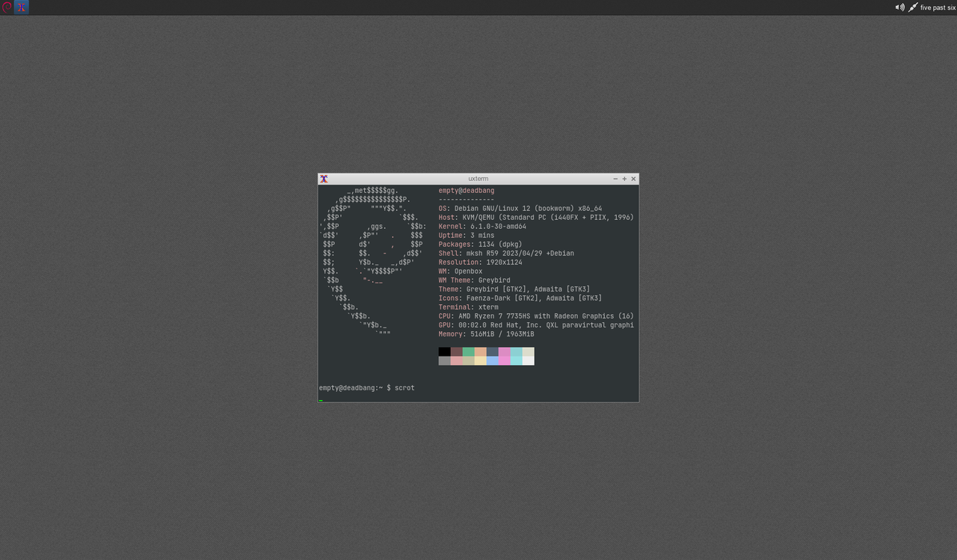Click the light blue block in bottom row

493,360
